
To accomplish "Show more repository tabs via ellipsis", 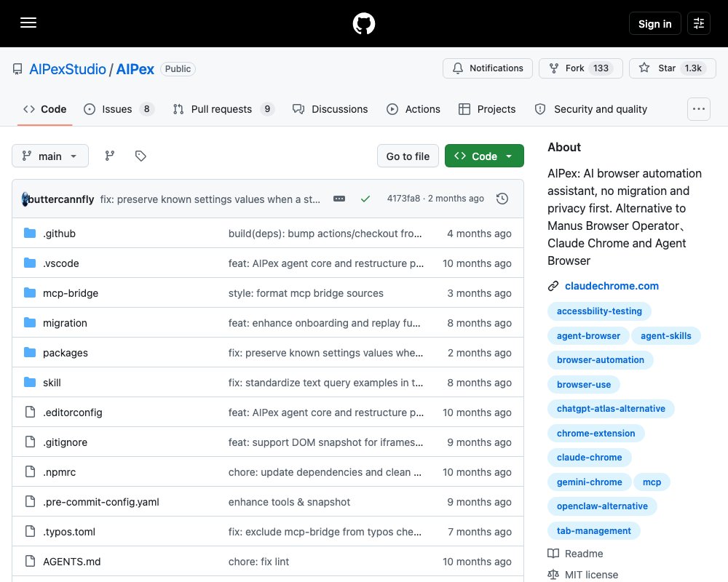I will (x=699, y=109).
